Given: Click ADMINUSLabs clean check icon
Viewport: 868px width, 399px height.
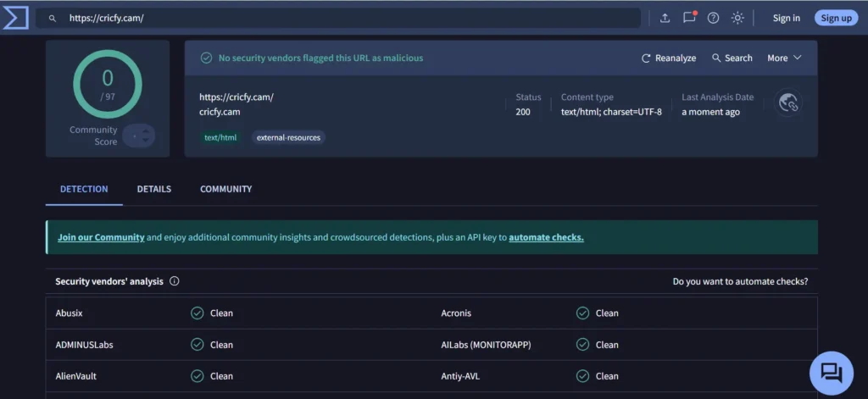Looking at the screenshot, I should (197, 345).
